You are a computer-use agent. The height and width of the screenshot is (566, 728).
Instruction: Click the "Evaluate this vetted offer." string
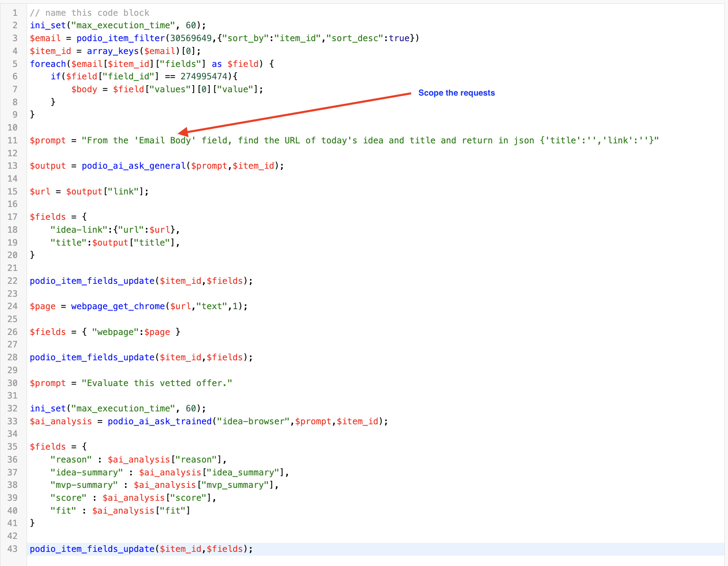click(x=157, y=383)
